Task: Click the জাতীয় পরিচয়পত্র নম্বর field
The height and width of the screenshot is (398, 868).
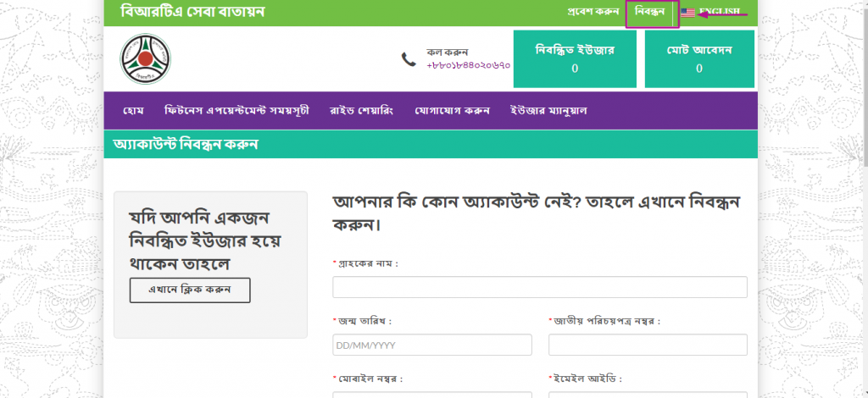Action: pos(648,345)
